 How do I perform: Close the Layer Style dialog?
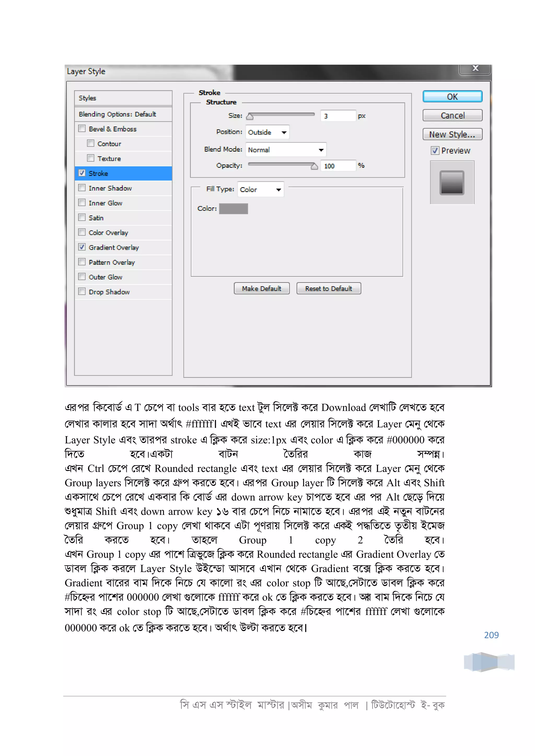click(475, 68)
